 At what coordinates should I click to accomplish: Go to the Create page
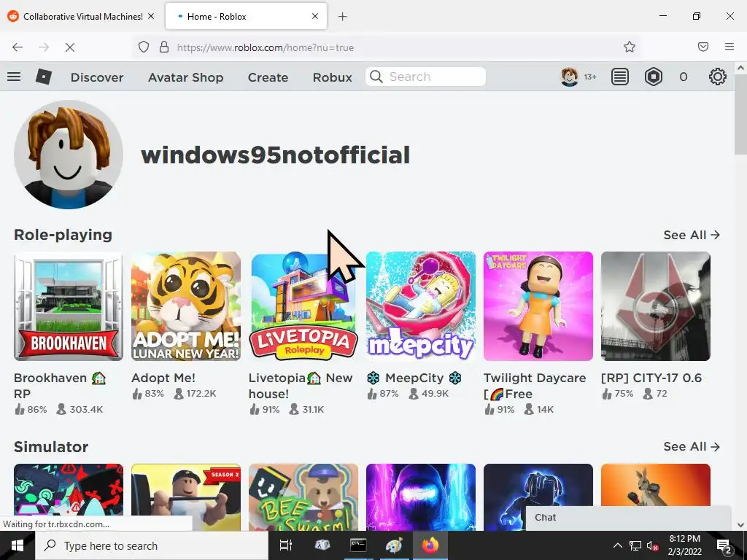(x=268, y=77)
